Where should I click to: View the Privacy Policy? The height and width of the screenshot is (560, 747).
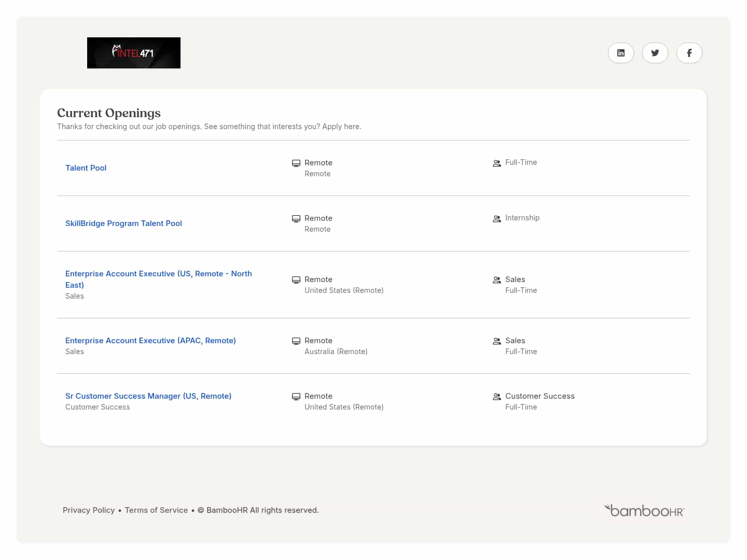(x=88, y=510)
